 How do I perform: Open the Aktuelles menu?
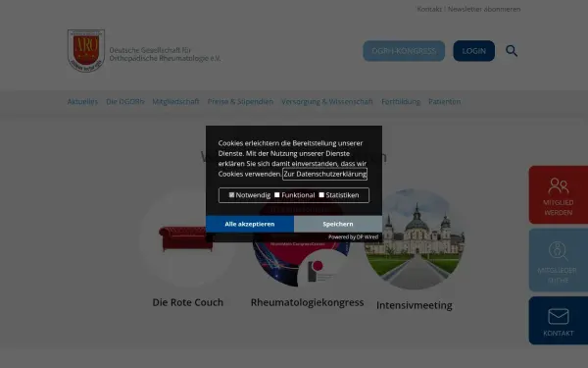[x=82, y=101]
